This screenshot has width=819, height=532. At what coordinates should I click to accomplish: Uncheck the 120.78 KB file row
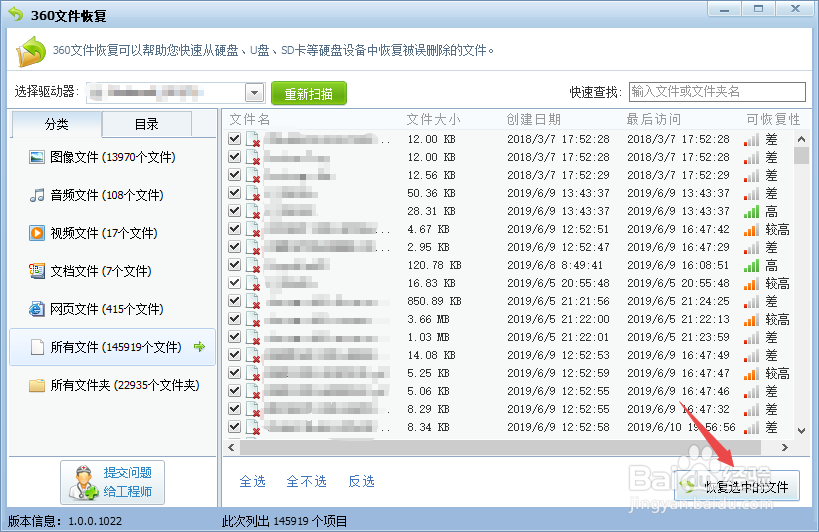pos(235,265)
